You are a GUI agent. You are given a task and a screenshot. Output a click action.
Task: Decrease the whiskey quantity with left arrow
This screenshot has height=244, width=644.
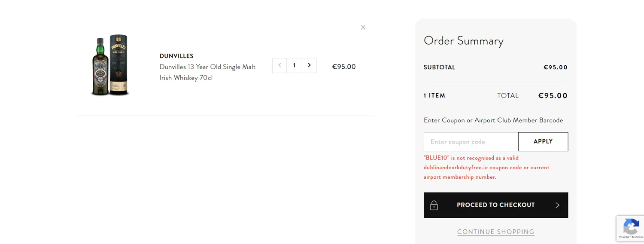(279, 66)
